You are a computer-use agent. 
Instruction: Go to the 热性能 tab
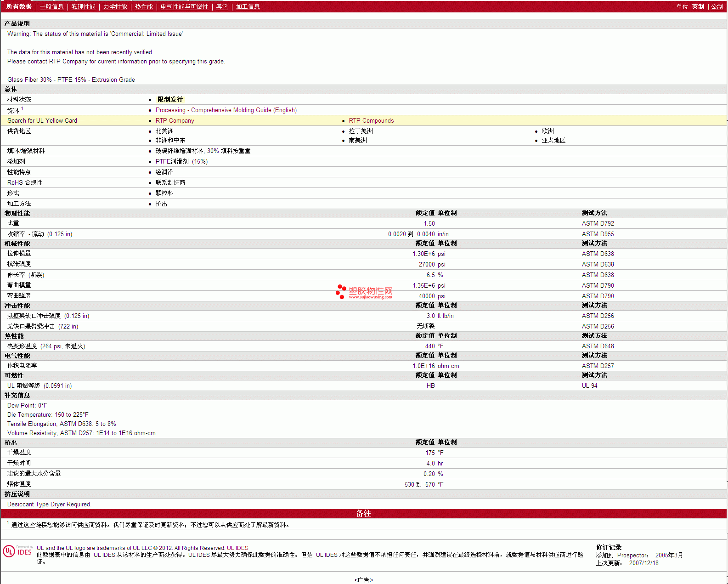[x=144, y=6]
